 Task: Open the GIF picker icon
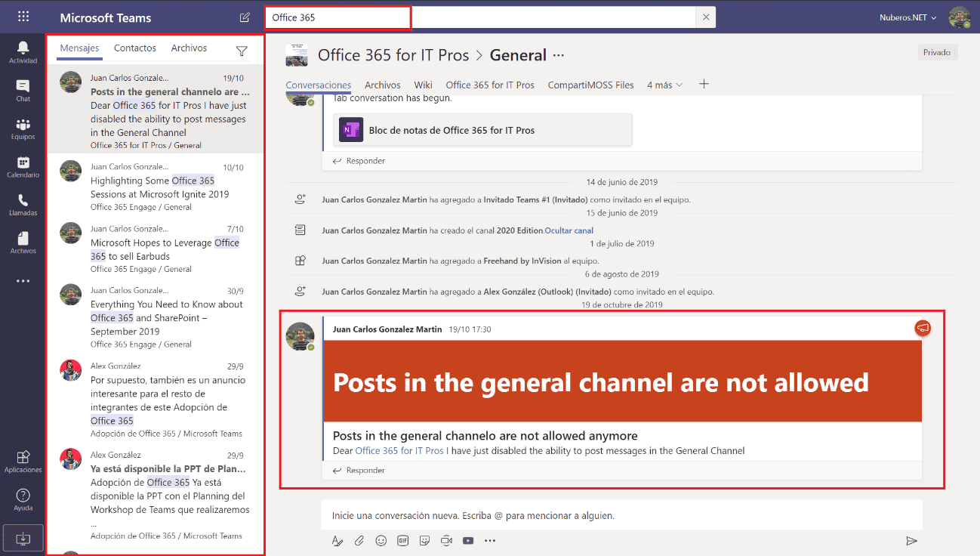403,540
